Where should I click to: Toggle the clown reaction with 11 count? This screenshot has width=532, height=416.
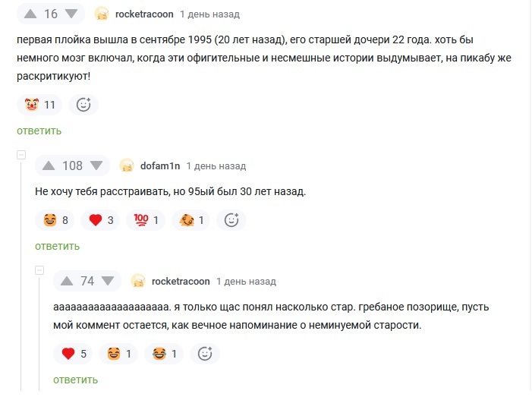point(40,105)
